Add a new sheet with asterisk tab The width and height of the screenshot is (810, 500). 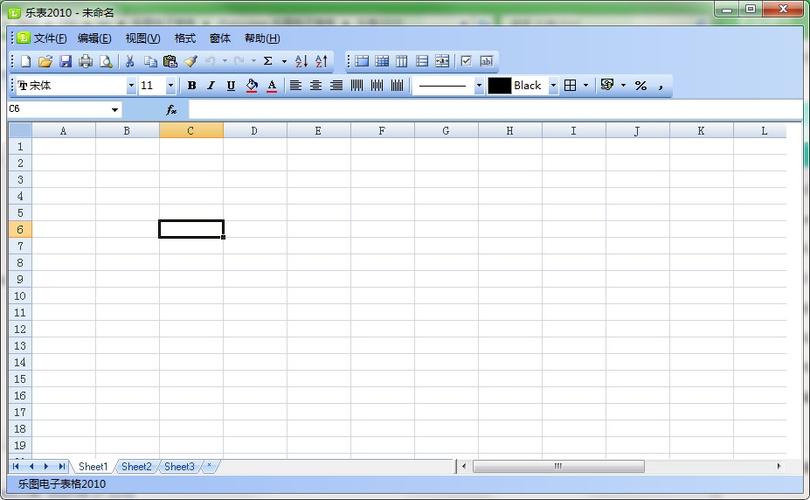(209, 466)
